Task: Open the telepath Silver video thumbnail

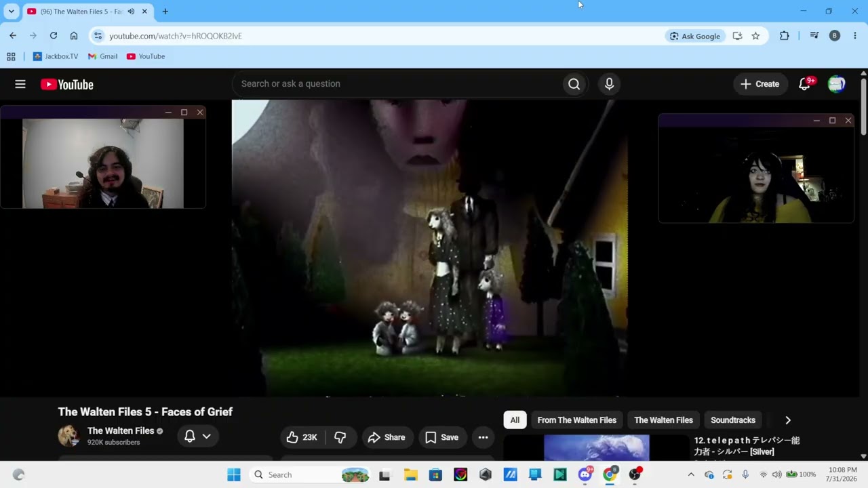Action: pyautogui.click(x=596, y=448)
